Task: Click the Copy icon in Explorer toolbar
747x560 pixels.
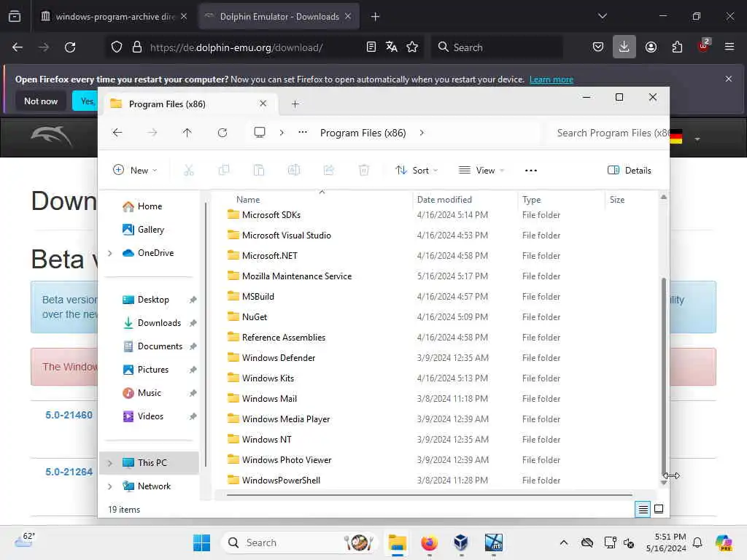Action: pos(223,170)
